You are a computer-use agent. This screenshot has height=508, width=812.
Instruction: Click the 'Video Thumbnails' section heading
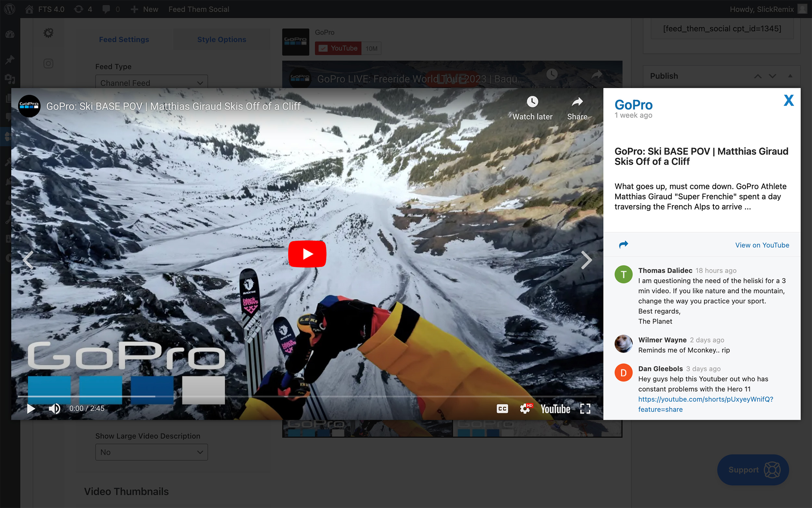[126, 491]
